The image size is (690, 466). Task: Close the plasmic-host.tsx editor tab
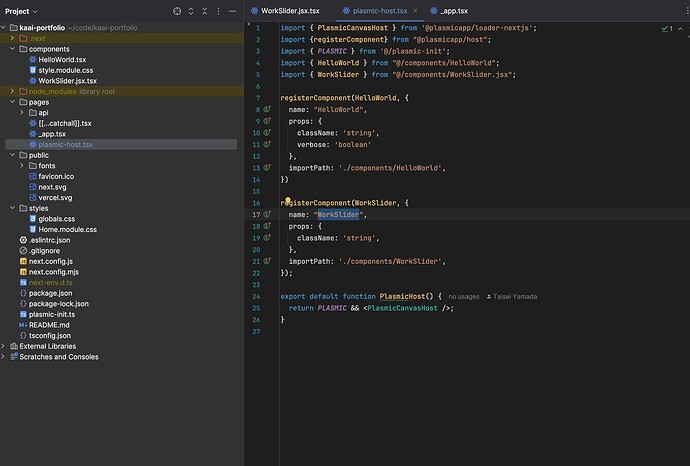[416, 10]
